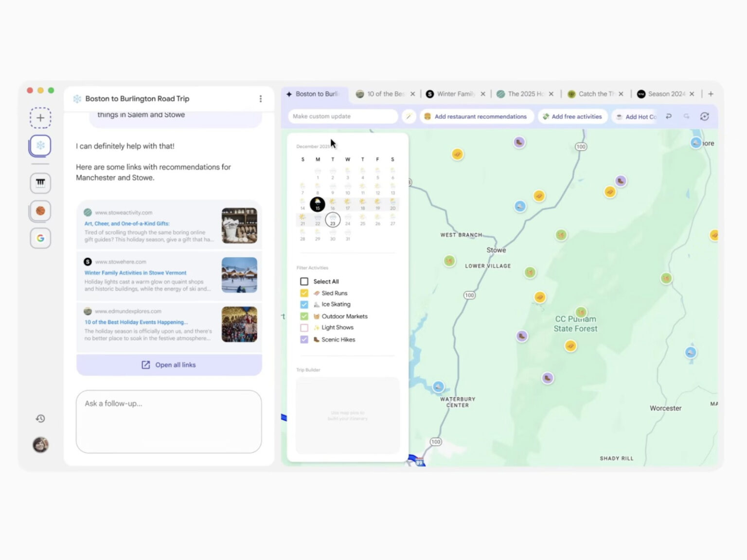Uncheck the Scenic Hikes filter
The height and width of the screenshot is (560, 747).
pos(304,340)
